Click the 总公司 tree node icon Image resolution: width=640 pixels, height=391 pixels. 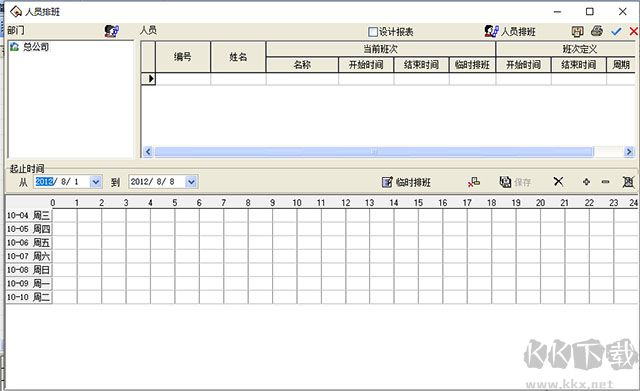coord(14,47)
